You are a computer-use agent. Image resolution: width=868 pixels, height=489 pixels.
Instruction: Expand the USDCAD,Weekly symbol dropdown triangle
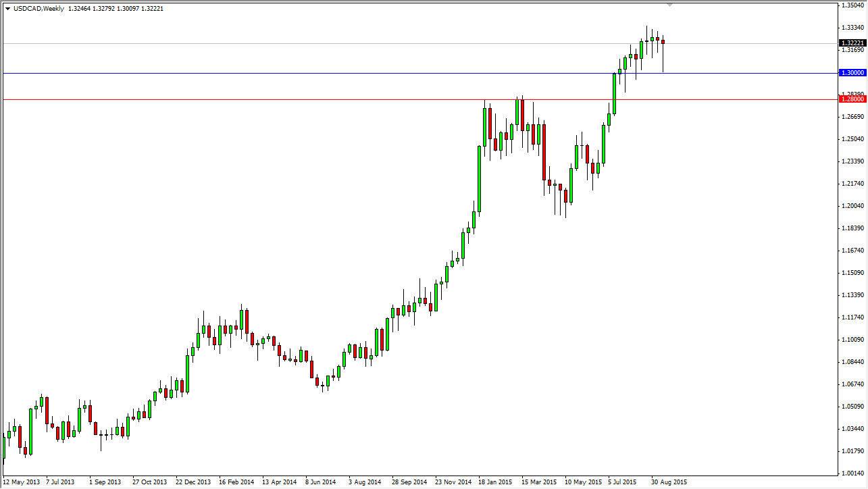[x=8, y=7]
